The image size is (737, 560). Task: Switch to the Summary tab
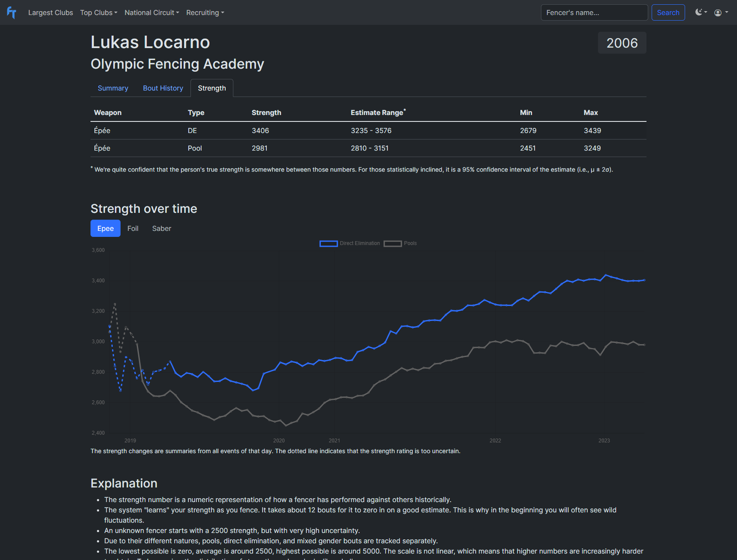click(113, 88)
